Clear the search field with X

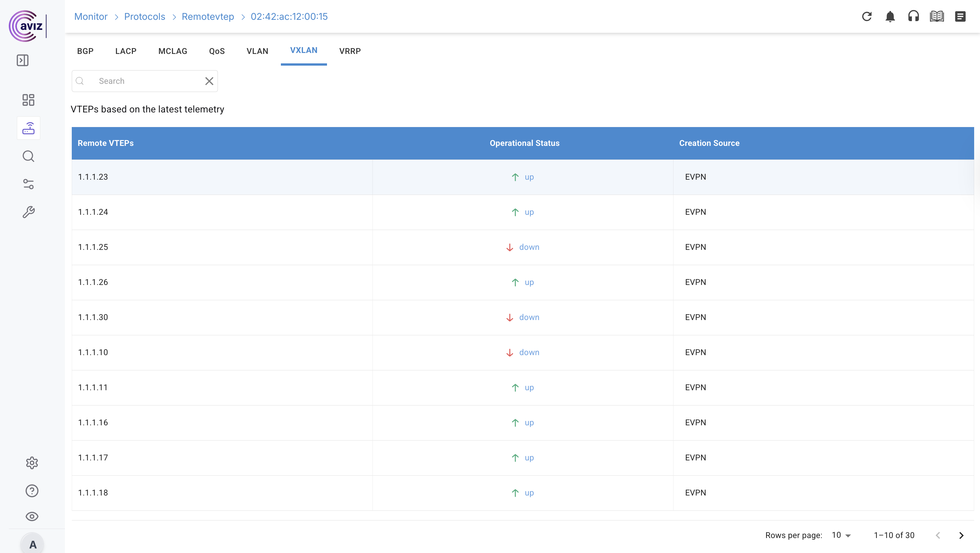(209, 81)
